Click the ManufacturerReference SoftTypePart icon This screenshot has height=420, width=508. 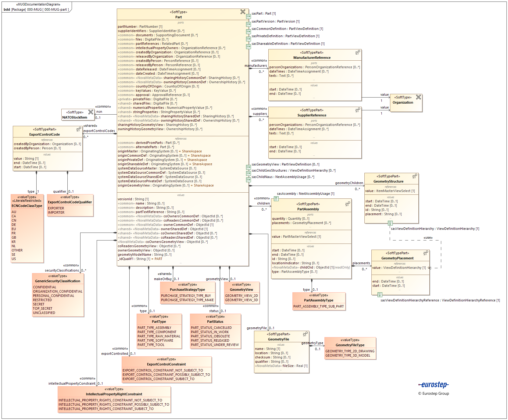coord(358,52)
